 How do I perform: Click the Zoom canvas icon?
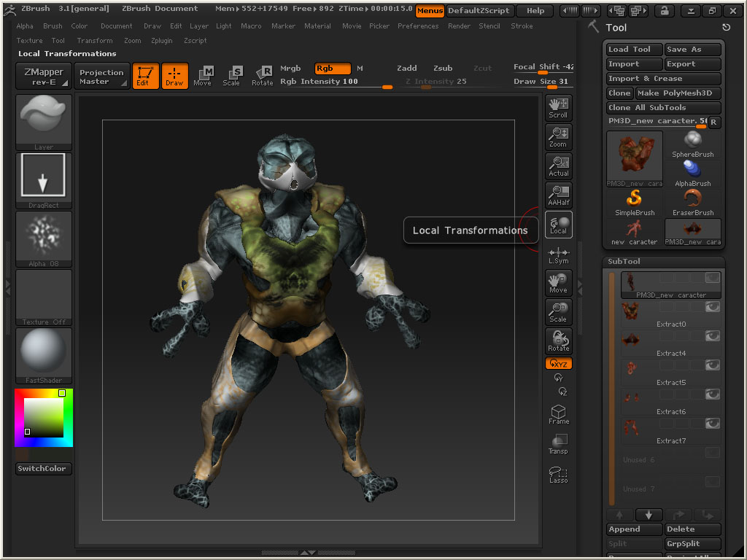pos(558,136)
